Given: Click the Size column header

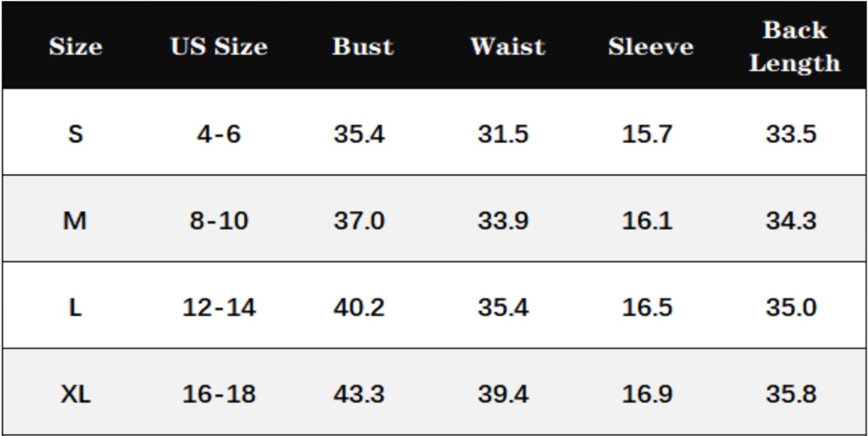Looking at the screenshot, I should tap(75, 47).
